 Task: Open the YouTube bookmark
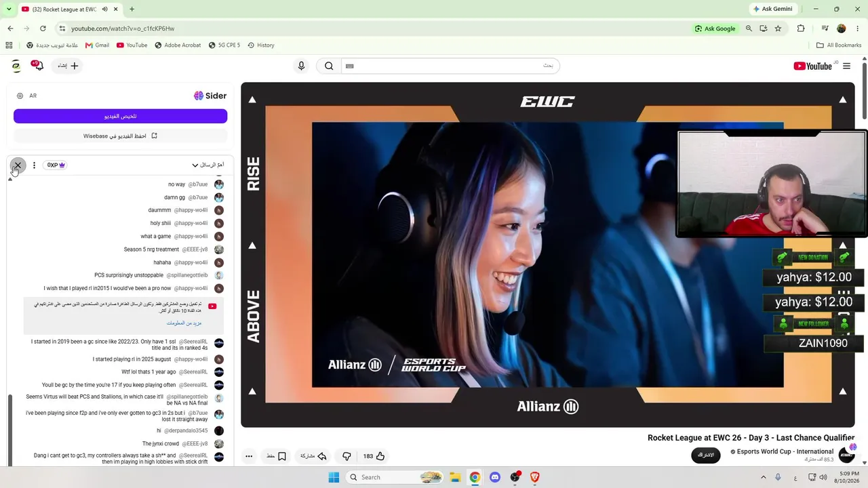click(x=132, y=45)
